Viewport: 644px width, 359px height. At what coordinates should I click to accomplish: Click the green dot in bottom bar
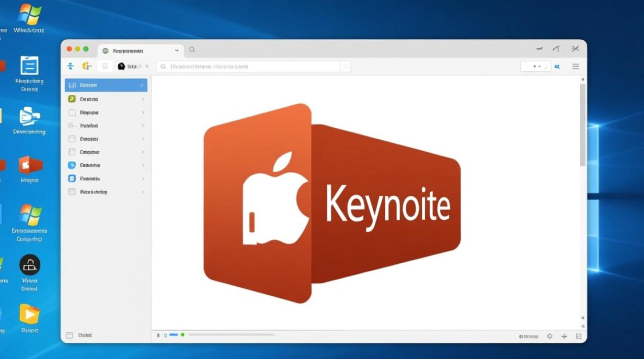point(183,335)
